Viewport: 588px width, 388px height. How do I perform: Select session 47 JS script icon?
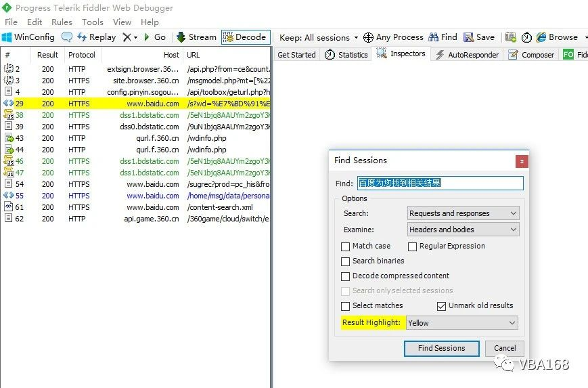pyautogui.click(x=9, y=172)
